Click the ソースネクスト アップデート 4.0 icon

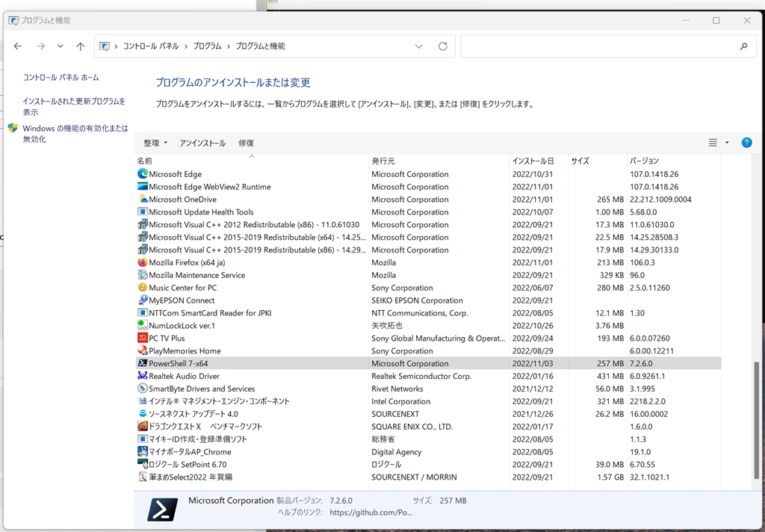[x=143, y=414]
